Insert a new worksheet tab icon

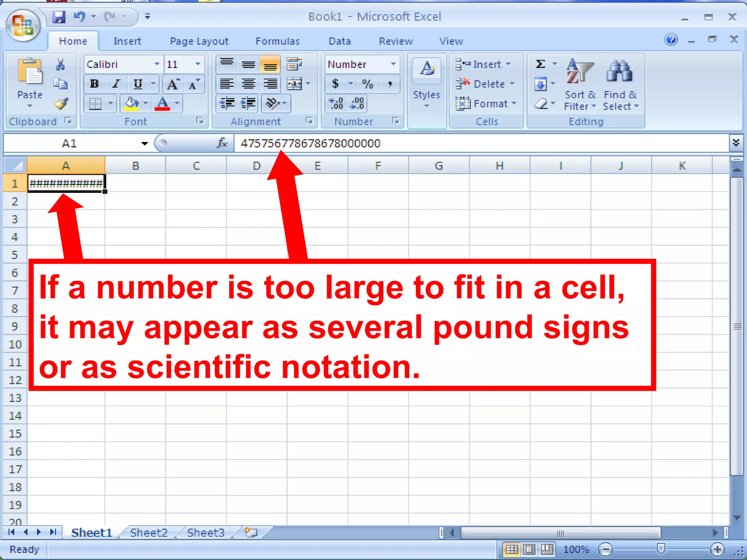[x=251, y=533]
